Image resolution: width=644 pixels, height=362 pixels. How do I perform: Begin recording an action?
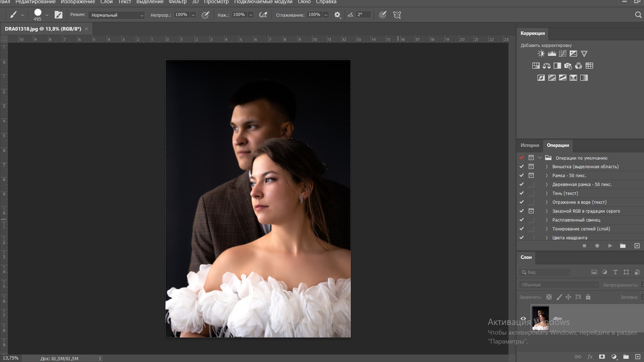[597, 246]
